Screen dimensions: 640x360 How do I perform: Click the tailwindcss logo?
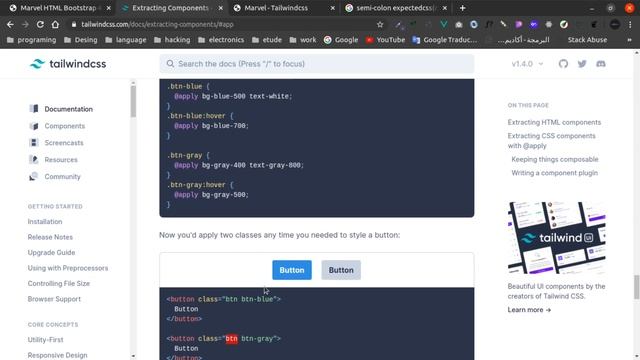[x=68, y=64]
